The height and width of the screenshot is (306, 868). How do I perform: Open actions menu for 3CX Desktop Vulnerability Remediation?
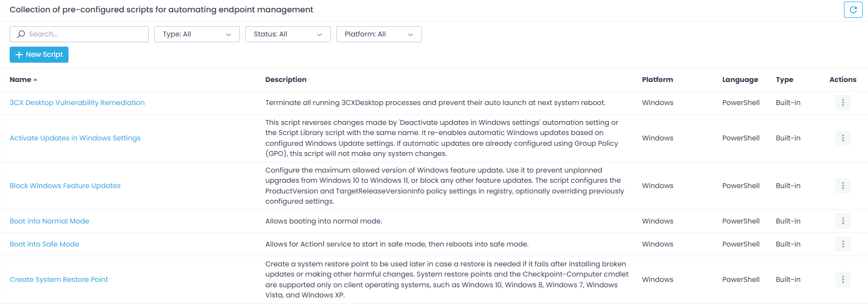(x=843, y=103)
